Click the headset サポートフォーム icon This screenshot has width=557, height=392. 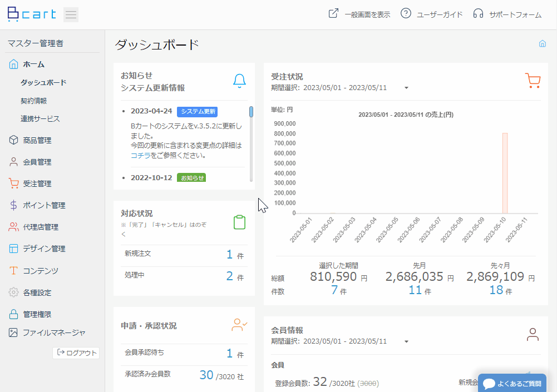(x=478, y=13)
